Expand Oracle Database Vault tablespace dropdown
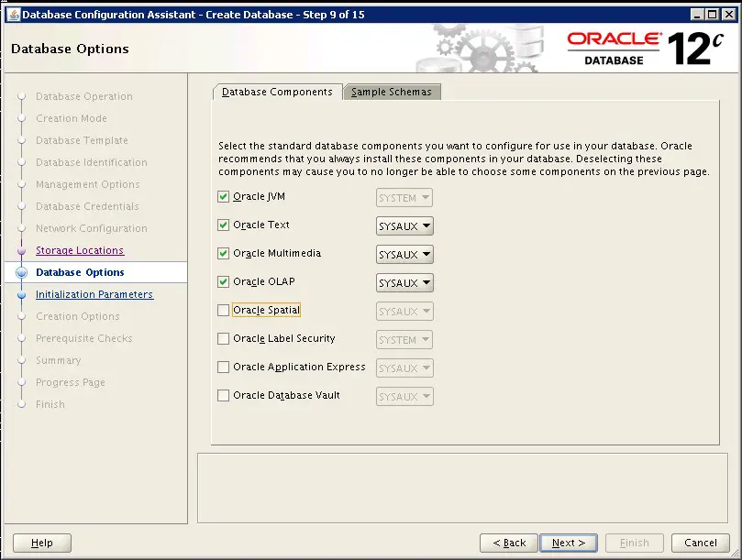742x560 pixels. point(404,396)
